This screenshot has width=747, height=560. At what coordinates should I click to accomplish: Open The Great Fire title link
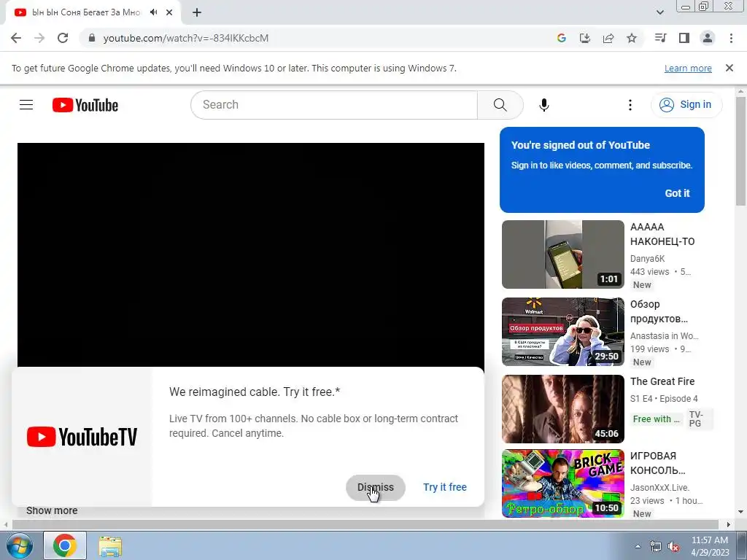click(662, 381)
